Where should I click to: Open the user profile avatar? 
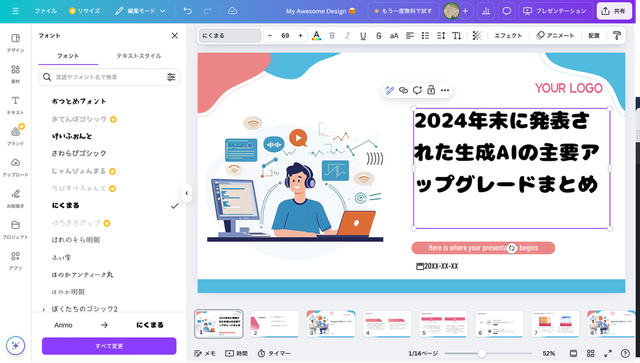point(451,11)
